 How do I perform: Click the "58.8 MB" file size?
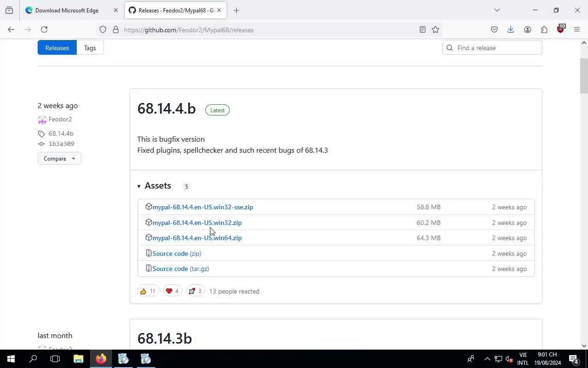click(x=429, y=207)
